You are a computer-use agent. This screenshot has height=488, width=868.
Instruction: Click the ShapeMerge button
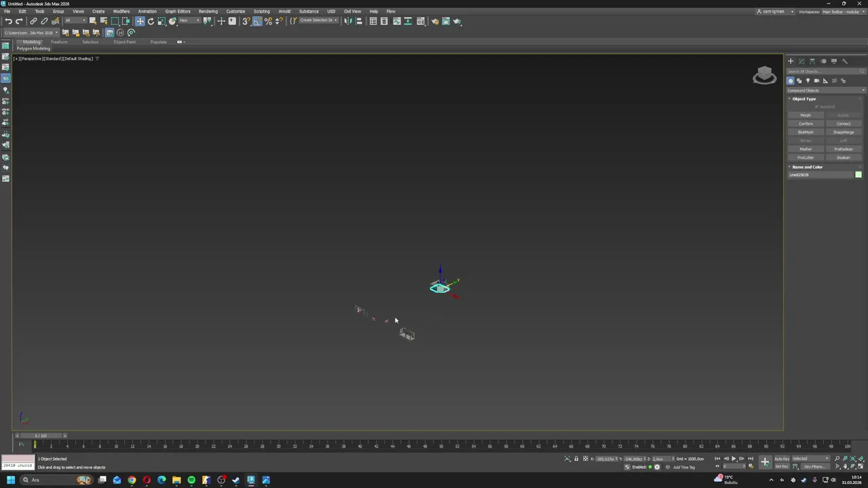click(844, 132)
